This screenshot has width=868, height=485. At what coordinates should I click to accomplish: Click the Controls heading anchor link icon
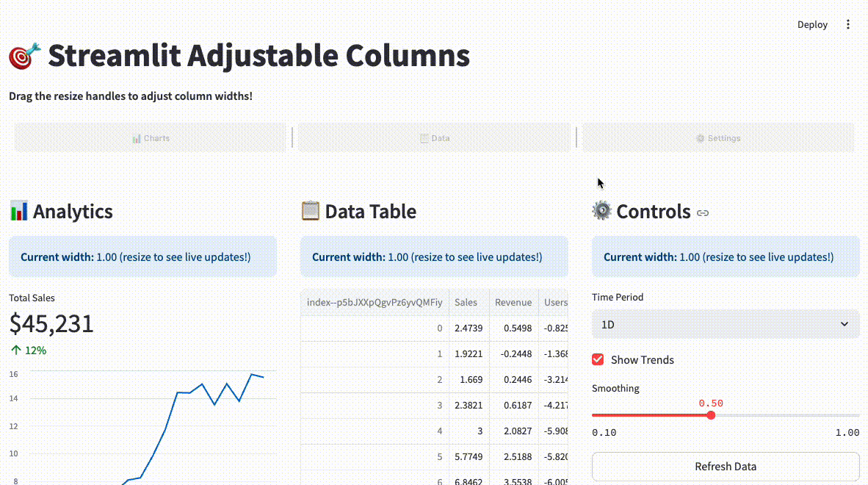click(703, 212)
